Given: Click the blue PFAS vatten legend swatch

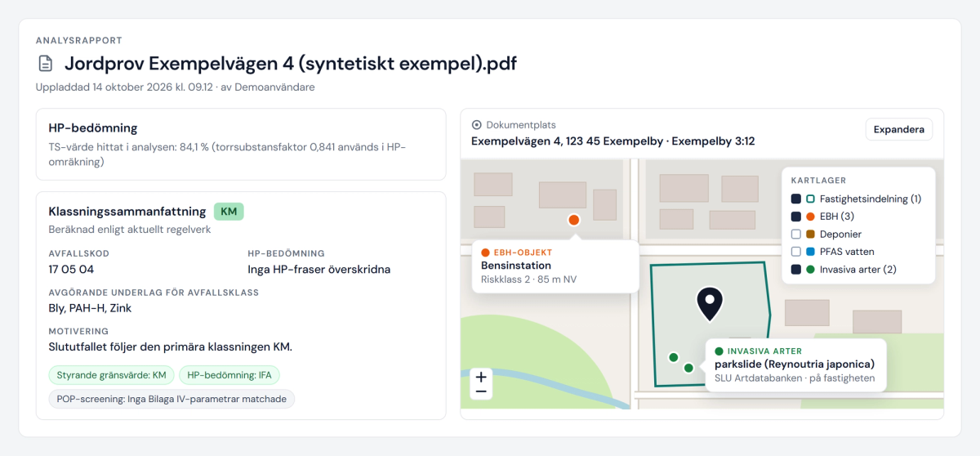Looking at the screenshot, I should (x=810, y=252).
